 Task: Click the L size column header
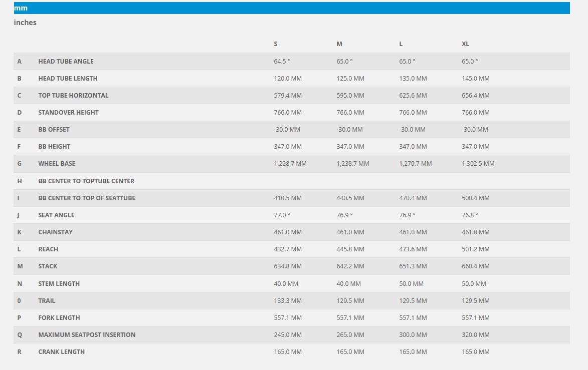point(401,44)
